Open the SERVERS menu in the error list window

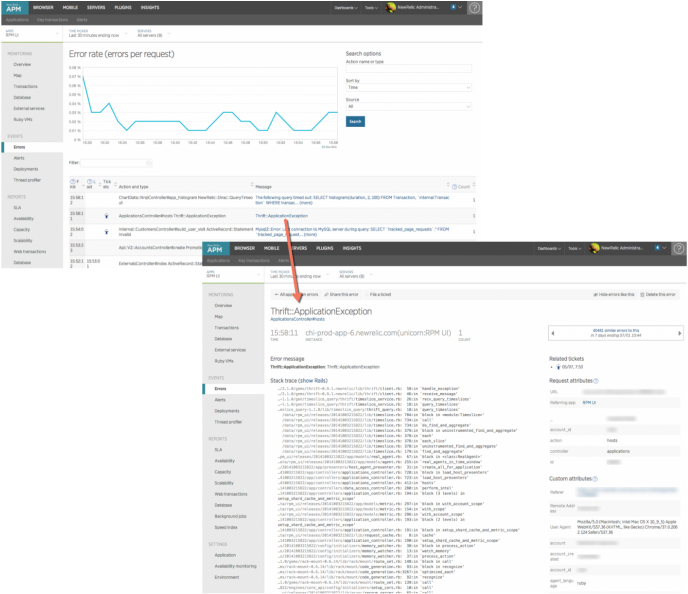(96, 7)
